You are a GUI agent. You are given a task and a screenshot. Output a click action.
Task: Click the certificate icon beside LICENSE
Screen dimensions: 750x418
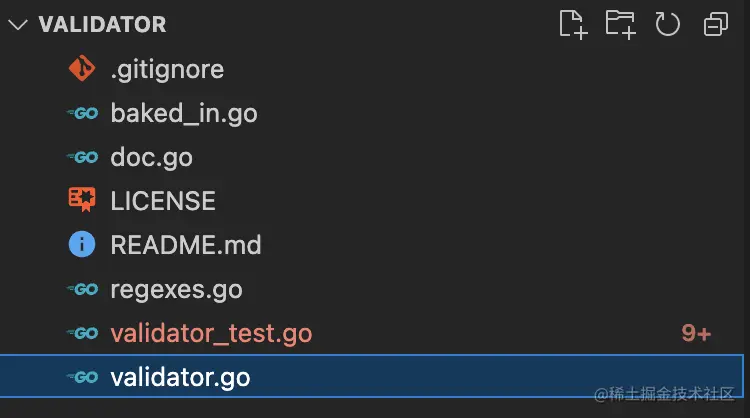click(x=81, y=200)
